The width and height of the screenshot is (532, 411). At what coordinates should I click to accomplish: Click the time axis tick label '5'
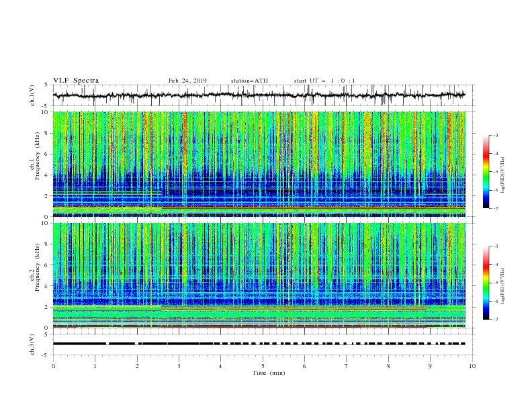coord(263,366)
